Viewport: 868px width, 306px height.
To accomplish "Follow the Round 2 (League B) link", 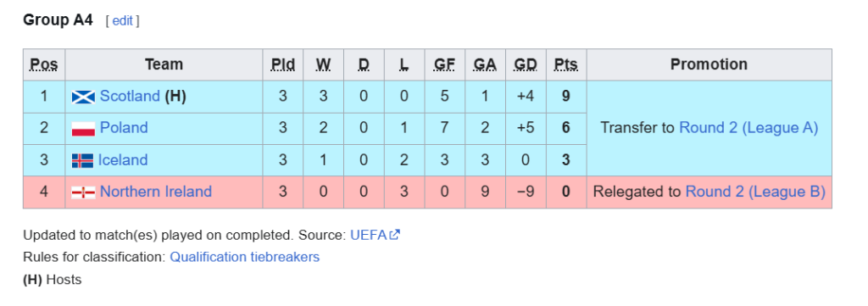I will (x=755, y=192).
